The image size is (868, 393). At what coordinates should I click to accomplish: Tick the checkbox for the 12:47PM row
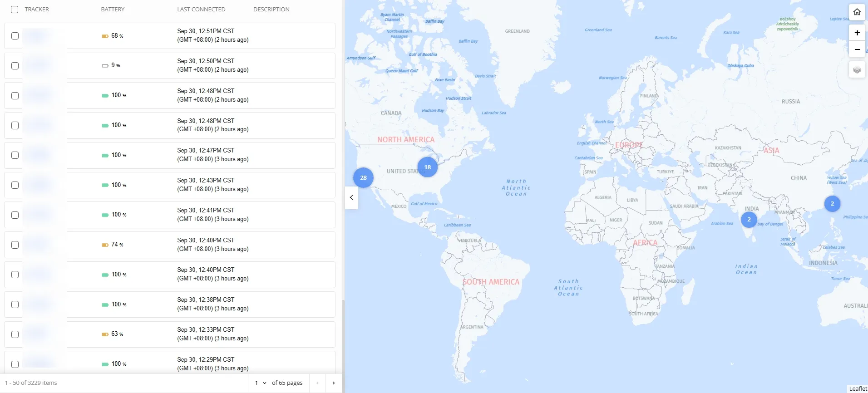tap(15, 155)
